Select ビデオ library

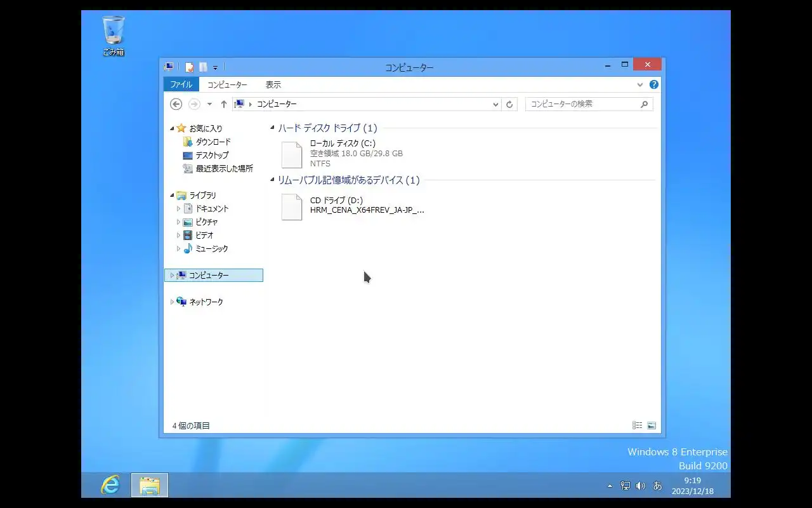204,235
